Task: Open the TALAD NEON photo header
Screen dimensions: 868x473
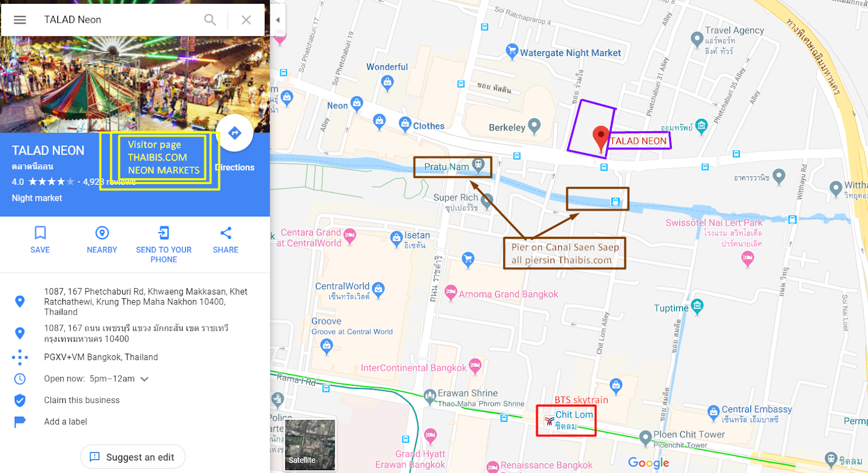Action: 135,84
